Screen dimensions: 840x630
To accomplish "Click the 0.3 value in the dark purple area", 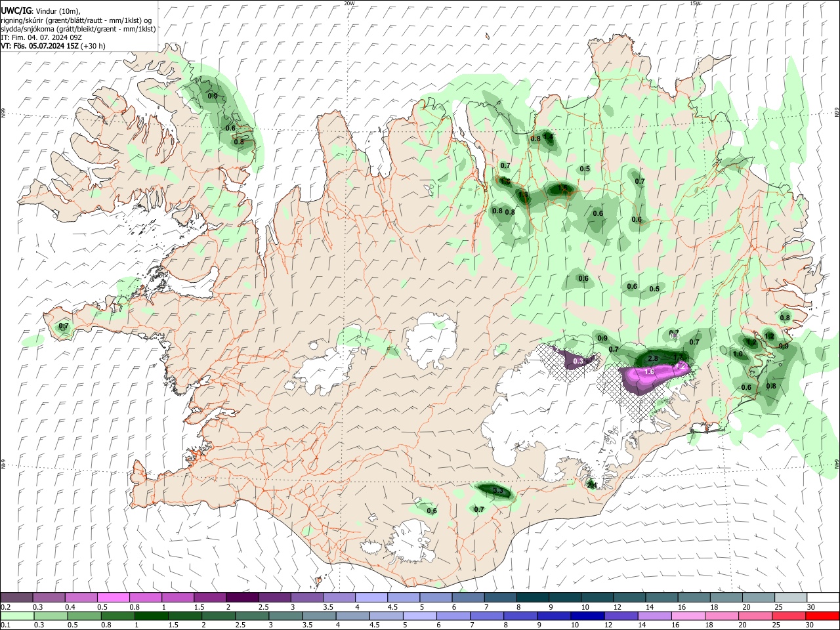I will pyautogui.click(x=579, y=362).
